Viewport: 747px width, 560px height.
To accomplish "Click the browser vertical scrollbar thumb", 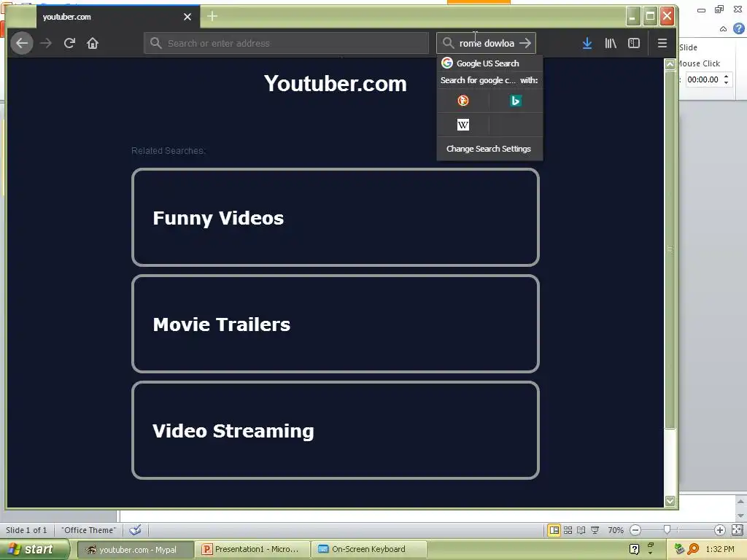I will [670, 249].
